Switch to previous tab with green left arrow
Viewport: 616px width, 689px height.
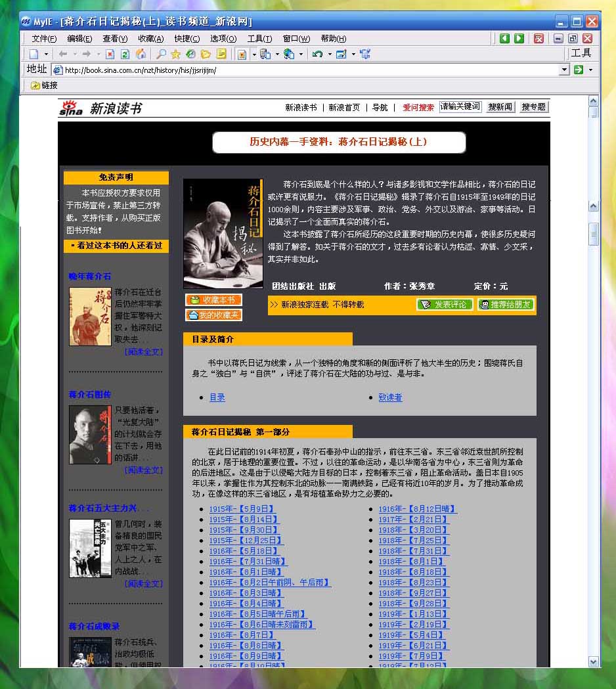[x=504, y=38]
